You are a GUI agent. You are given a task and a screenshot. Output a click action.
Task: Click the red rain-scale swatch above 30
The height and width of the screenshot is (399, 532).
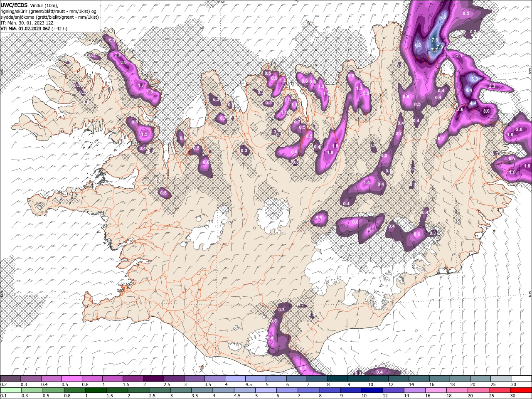pos(521,390)
